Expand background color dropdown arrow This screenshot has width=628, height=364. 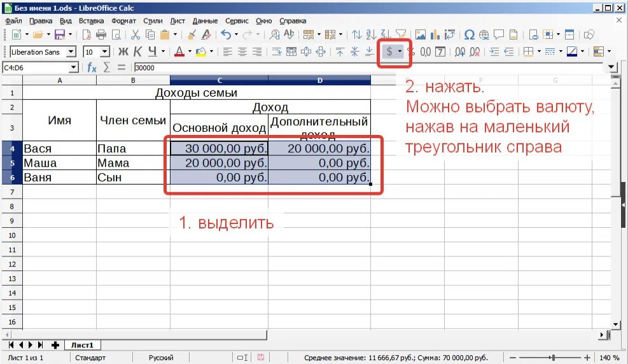pos(211,52)
